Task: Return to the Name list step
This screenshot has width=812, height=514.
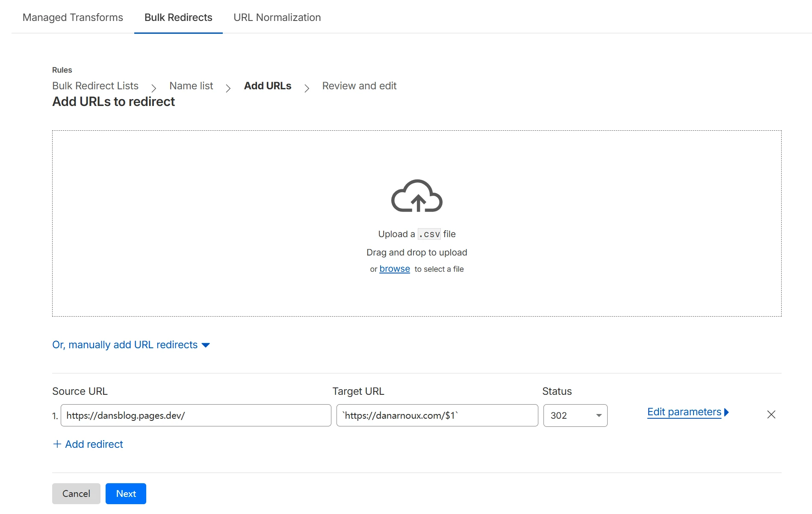Action: click(191, 86)
